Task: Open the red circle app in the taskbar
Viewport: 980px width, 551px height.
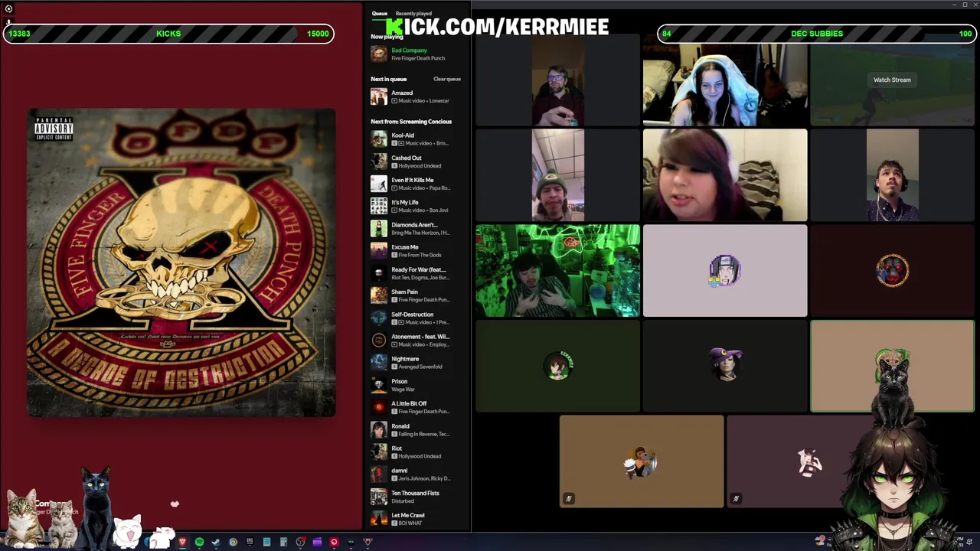Action: coord(334,543)
